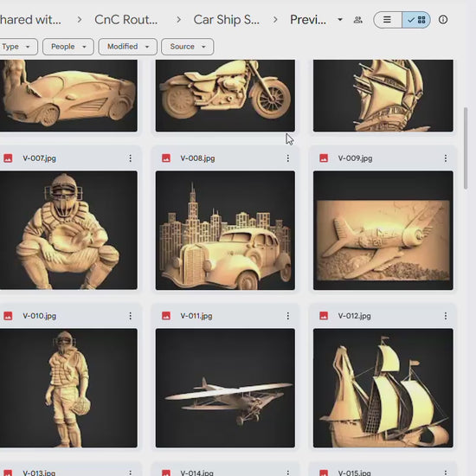476x476 pixels.
Task: Open the fighter plane relief thumbnail
Action: 383,230
